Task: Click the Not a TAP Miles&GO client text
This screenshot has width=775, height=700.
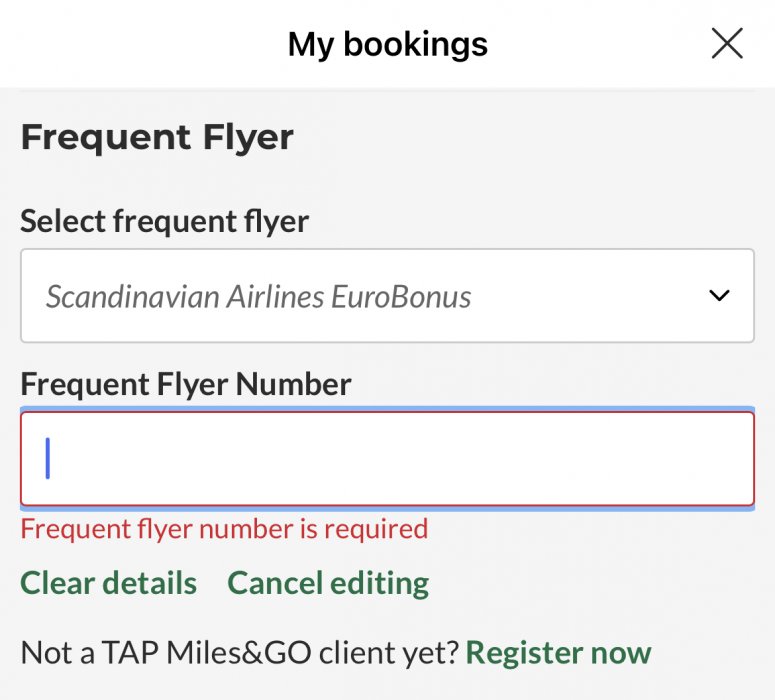Action: [x=240, y=653]
